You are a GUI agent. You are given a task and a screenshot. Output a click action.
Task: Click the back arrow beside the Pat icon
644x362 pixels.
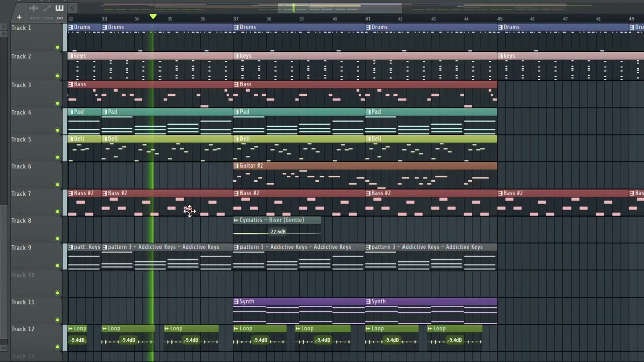[72, 8]
